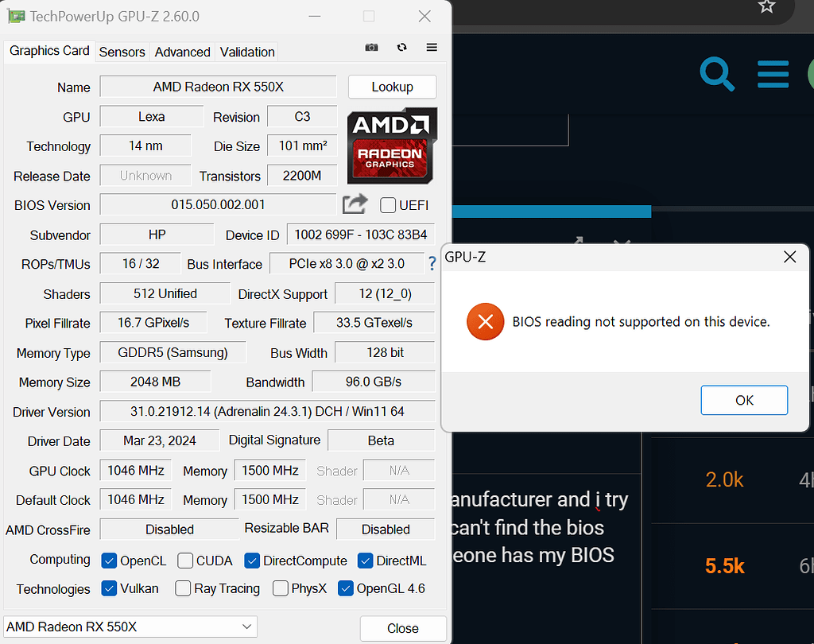This screenshot has height=644, width=814.
Task: Click the GPU Clock value 1046 MHz
Action: (135, 470)
